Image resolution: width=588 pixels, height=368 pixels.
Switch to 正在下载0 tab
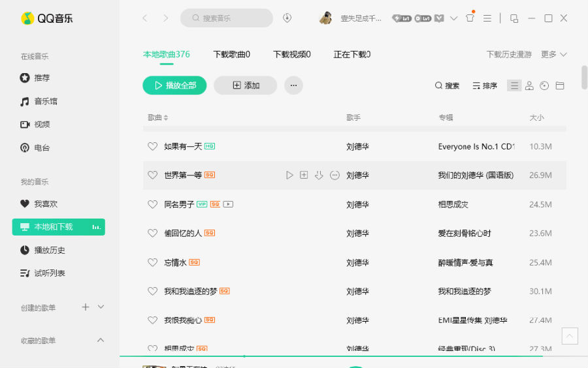pos(352,54)
